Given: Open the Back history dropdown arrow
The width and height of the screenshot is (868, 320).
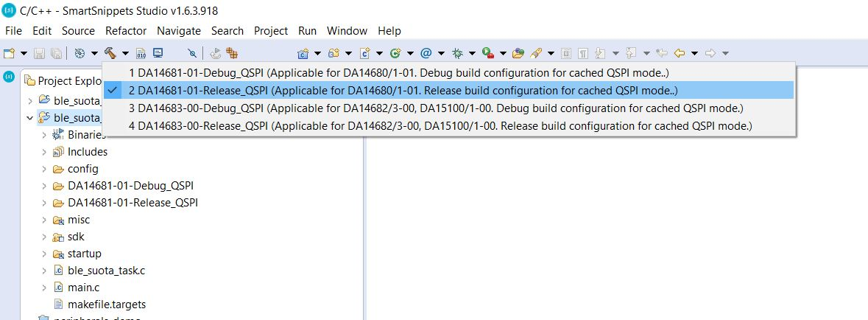Looking at the screenshot, I should [694, 54].
